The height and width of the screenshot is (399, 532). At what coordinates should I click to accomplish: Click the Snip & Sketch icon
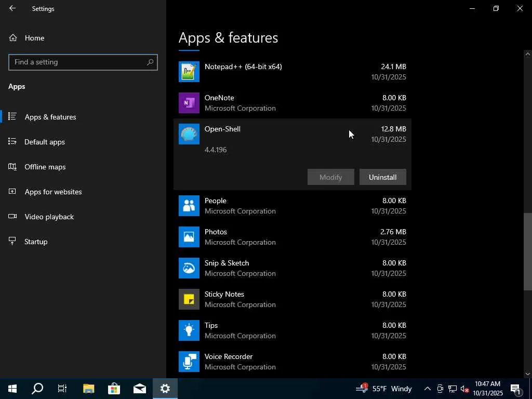coord(189,268)
